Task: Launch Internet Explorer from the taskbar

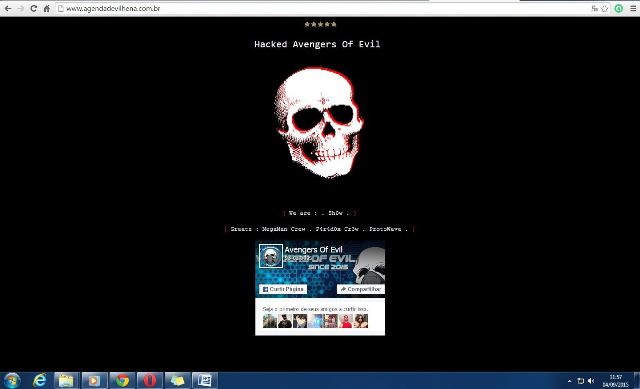Action: point(40,380)
